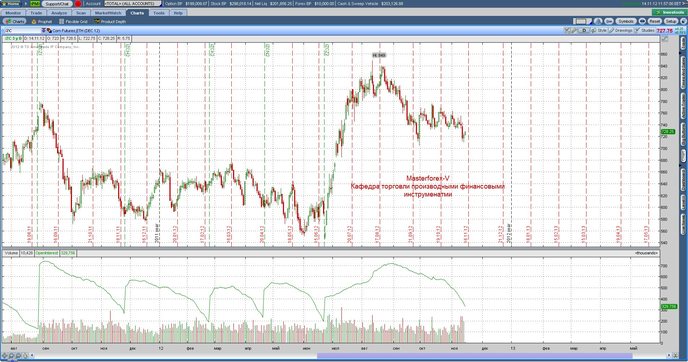
Task: Click the zoom magnifier icon at bottom left
Action: [11, 355]
